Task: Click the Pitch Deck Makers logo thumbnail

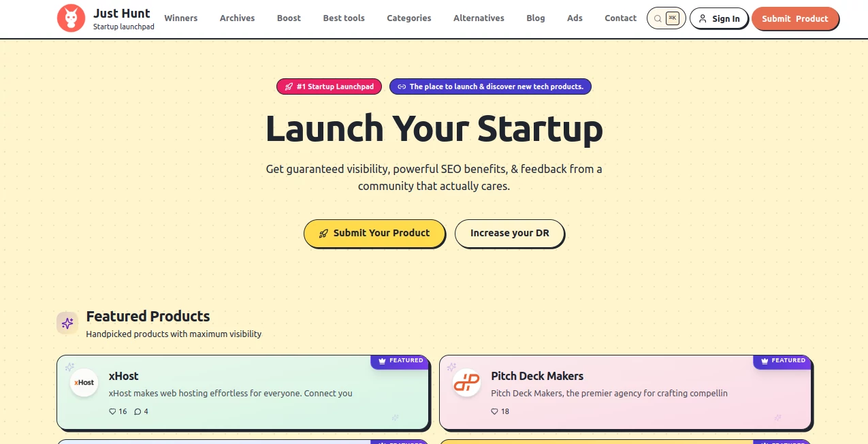Action: pyautogui.click(x=466, y=383)
